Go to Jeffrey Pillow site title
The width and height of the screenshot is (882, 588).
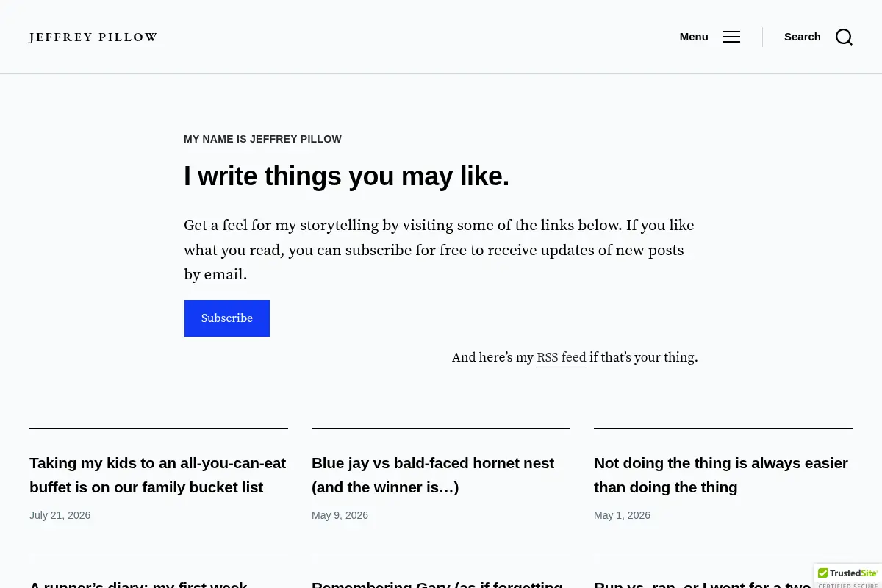point(93,37)
